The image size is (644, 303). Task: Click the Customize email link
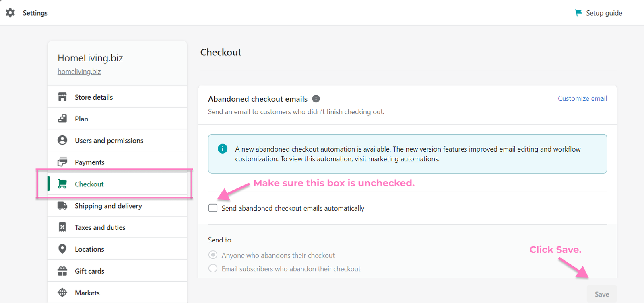pos(582,98)
